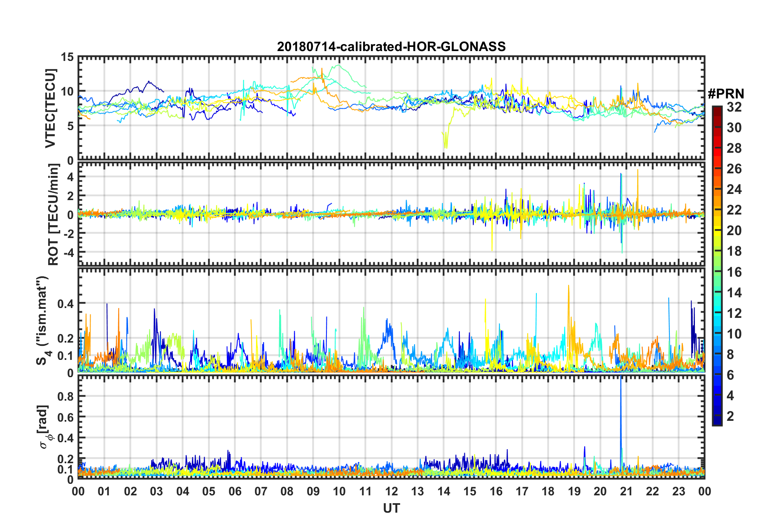Click the S4 ("ism.mat") axis label
The image size is (783, 532).
(x=42, y=320)
